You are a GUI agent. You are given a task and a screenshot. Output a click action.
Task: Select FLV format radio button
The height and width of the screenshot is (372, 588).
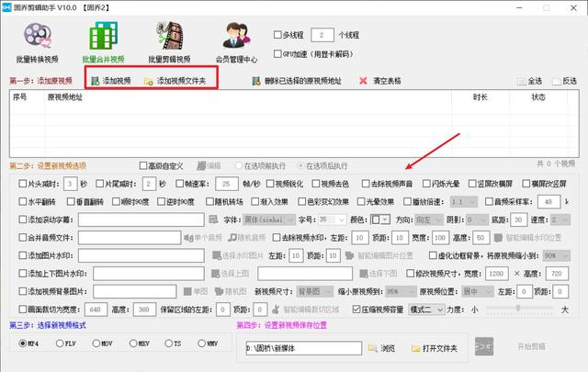(x=60, y=344)
